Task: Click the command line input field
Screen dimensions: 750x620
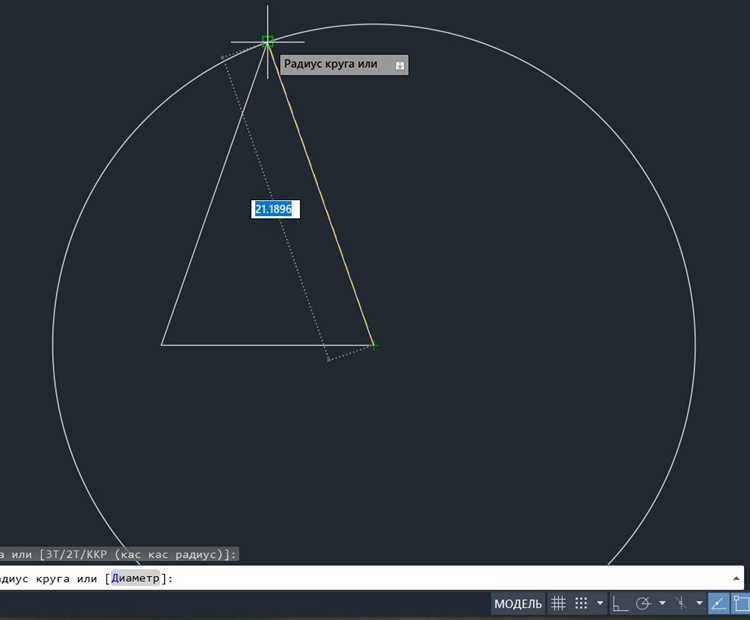Action: tap(371, 578)
